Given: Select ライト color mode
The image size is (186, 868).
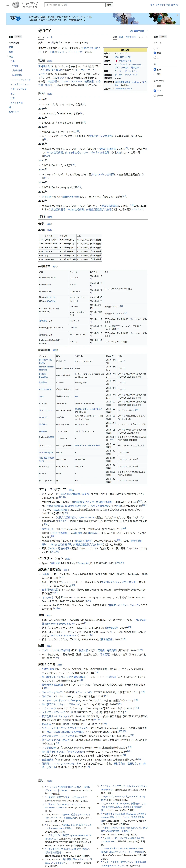Looking at the screenshot, I should point(155,91).
